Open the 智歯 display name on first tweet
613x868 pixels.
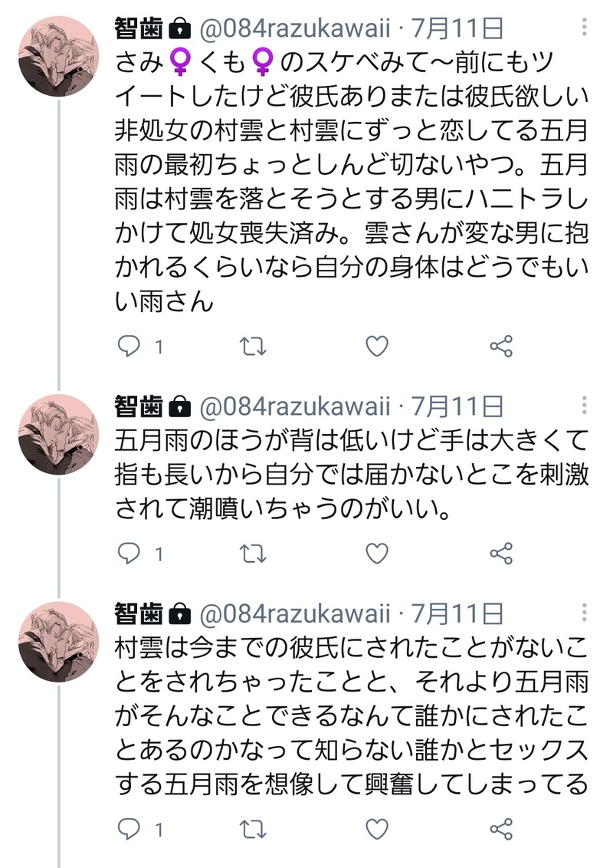pyautogui.click(x=139, y=28)
